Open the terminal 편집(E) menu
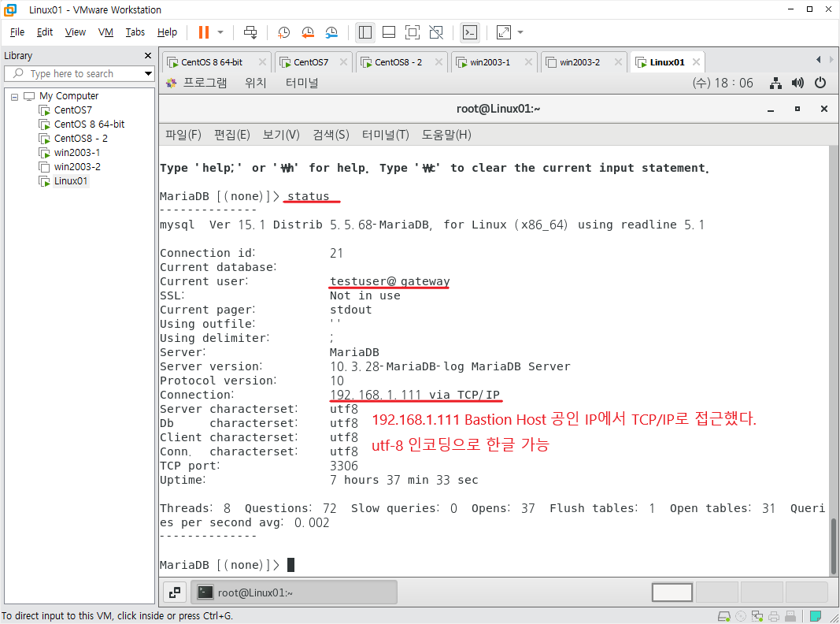Screen dimensions: 840x624 (232, 135)
